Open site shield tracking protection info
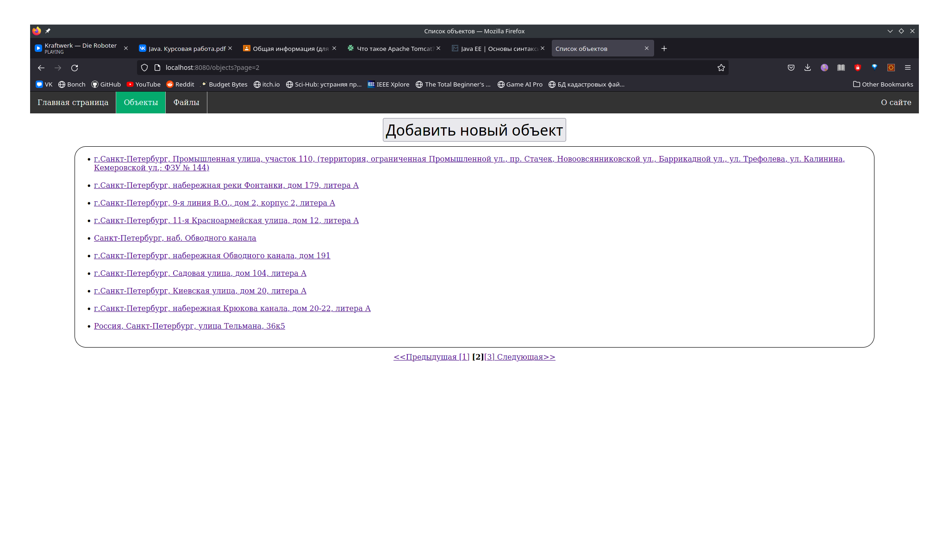Screen dimensions: 949x560 [144, 68]
